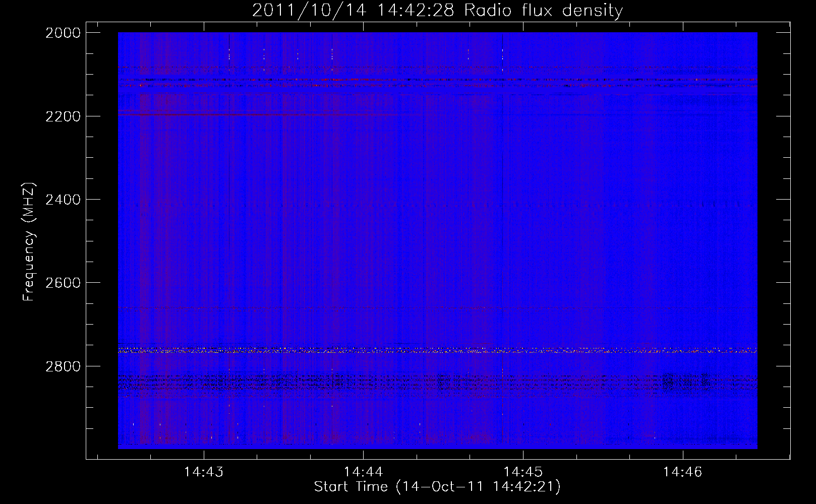Screen dimensions: 816x504
Task: Click the 14:43 time tick label
Action: [x=204, y=472]
